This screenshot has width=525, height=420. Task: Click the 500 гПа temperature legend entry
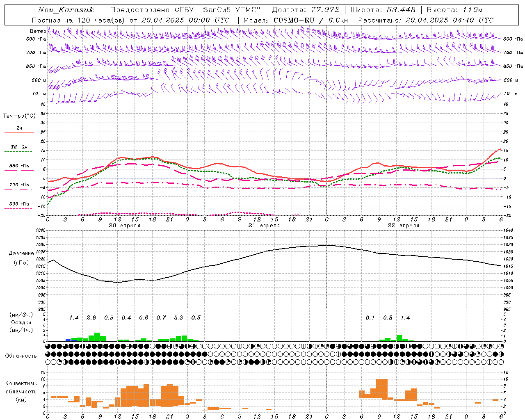click(x=19, y=204)
